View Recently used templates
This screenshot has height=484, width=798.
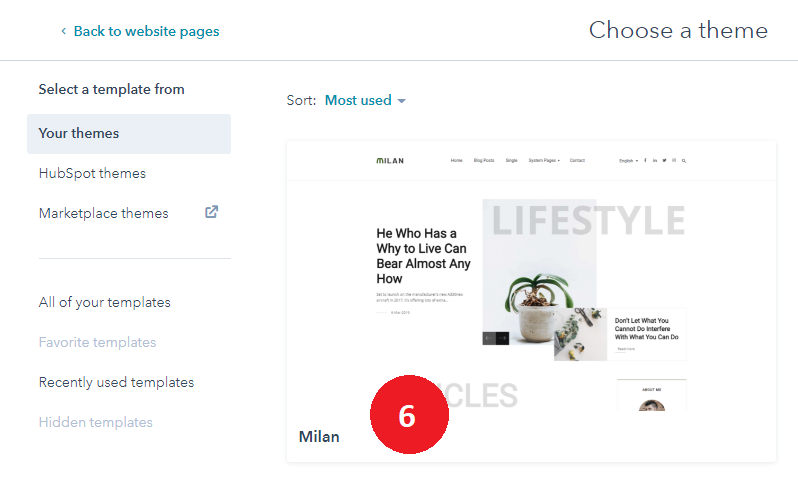point(116,382)
